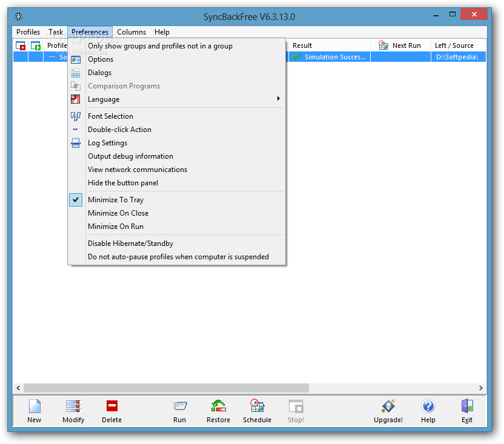Click the scrollbar left arrow
Image resolution: width=504 pixels, height=444 pixels.
click(x=18, y=388)
